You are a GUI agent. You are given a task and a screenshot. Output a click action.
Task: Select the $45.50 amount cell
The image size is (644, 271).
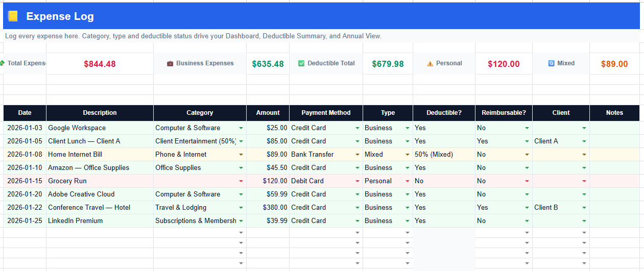[x=268, y=168]
